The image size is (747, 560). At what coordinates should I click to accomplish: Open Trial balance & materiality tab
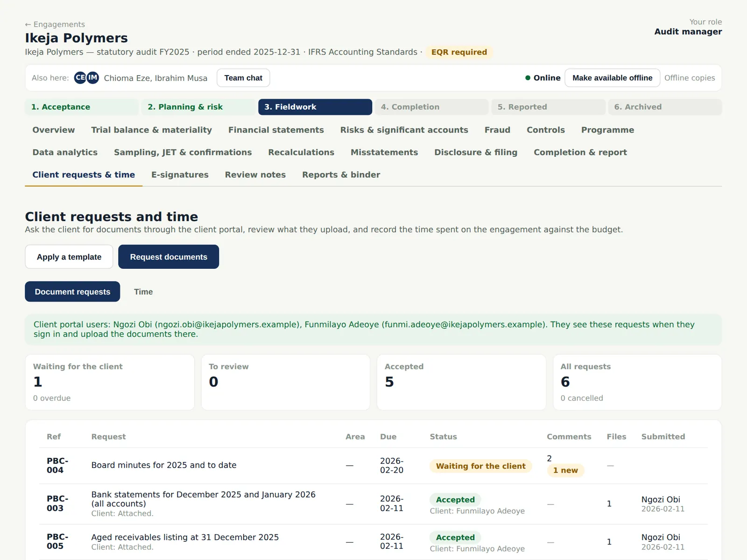pyautogui.click(x=151, y=130)
